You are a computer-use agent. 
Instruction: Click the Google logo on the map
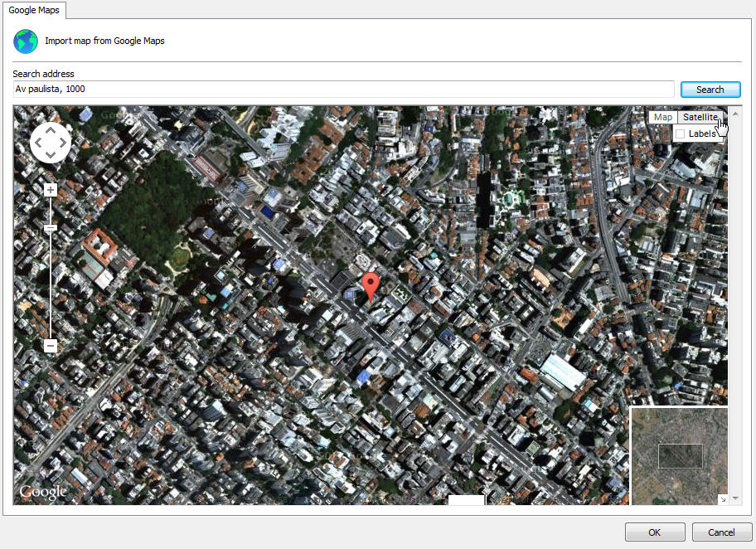43,492
